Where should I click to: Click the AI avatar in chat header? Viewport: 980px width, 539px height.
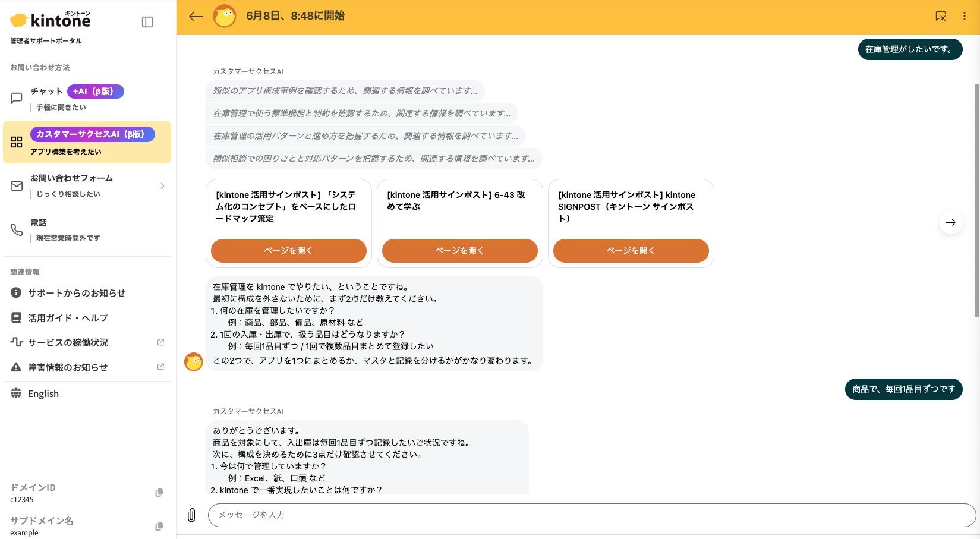point(225,16)
